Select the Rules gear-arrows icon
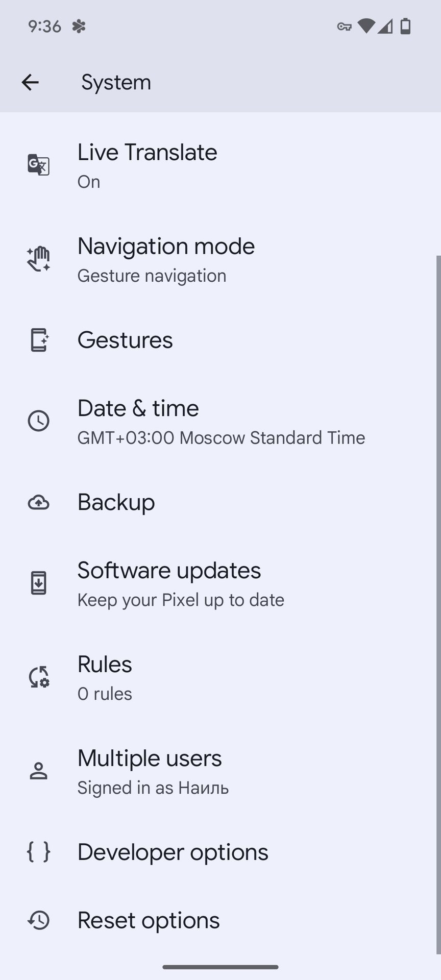This screenshot has width=441, height=980. pyautogui.click(x=38, y=677)
